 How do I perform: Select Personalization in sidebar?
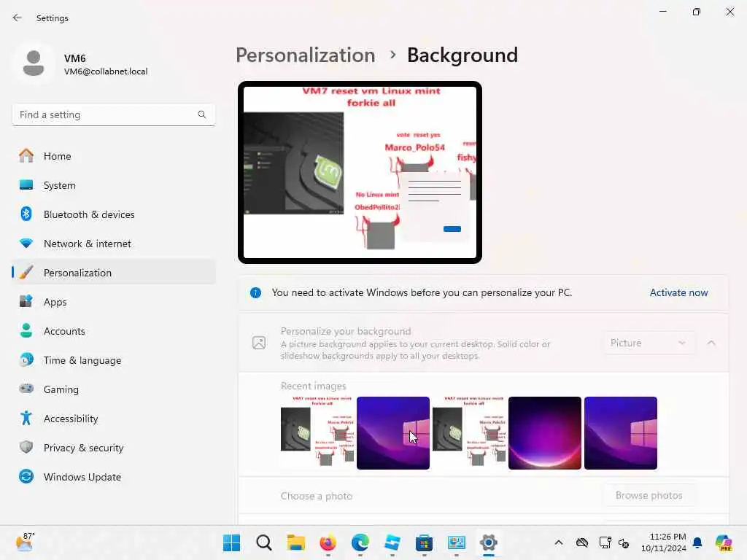[x=113, y=273]
